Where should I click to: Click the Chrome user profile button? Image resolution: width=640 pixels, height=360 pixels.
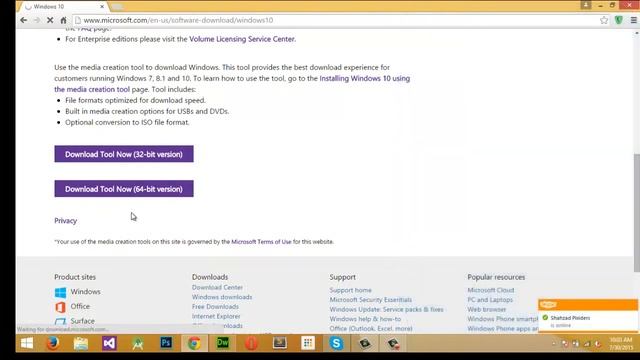click(586, 5)
